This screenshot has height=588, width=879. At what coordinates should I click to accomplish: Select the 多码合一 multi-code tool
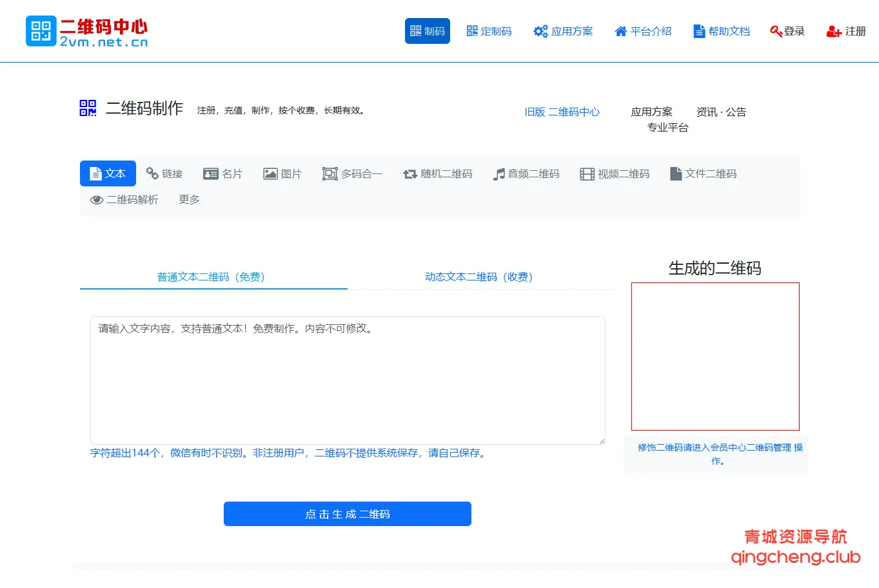click(x=352, y=173)
